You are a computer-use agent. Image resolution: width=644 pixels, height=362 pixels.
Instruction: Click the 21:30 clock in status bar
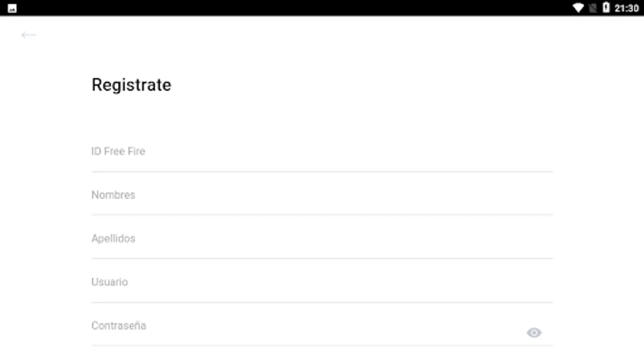626,8
